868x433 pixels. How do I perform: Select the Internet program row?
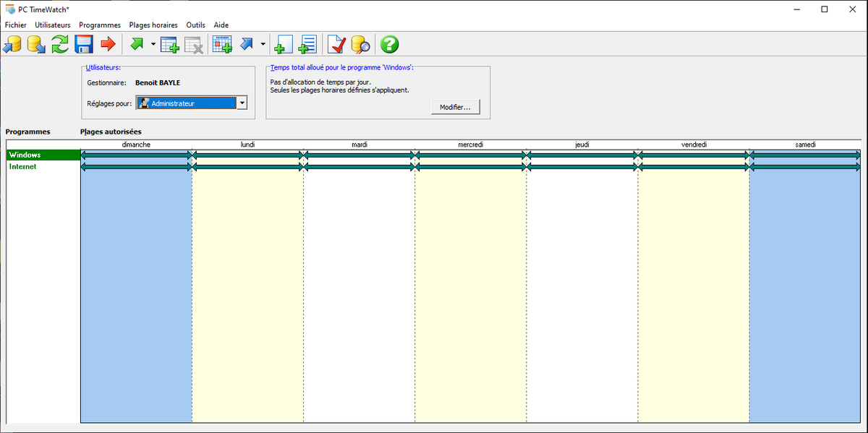[43, 167]
